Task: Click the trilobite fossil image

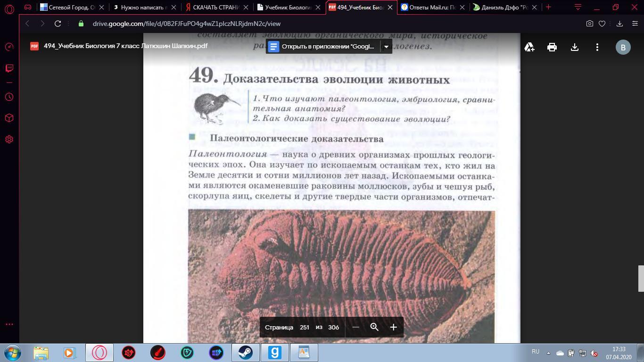Action: pos(341,277)
